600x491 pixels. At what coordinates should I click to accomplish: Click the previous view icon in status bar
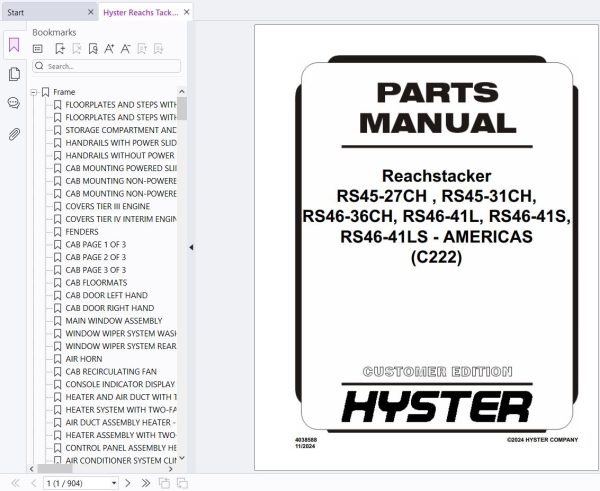[x=164, y=483]
